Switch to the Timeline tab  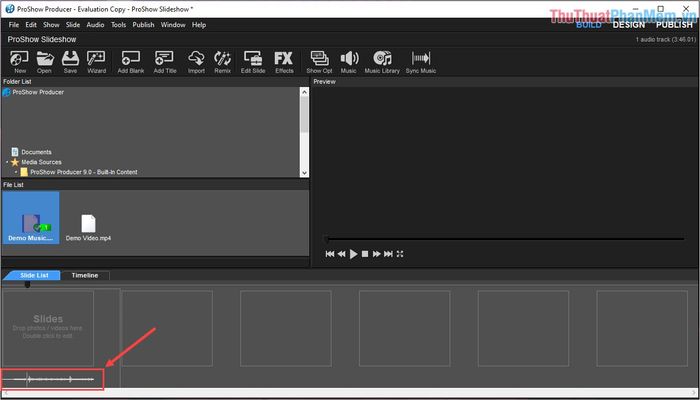85,275
